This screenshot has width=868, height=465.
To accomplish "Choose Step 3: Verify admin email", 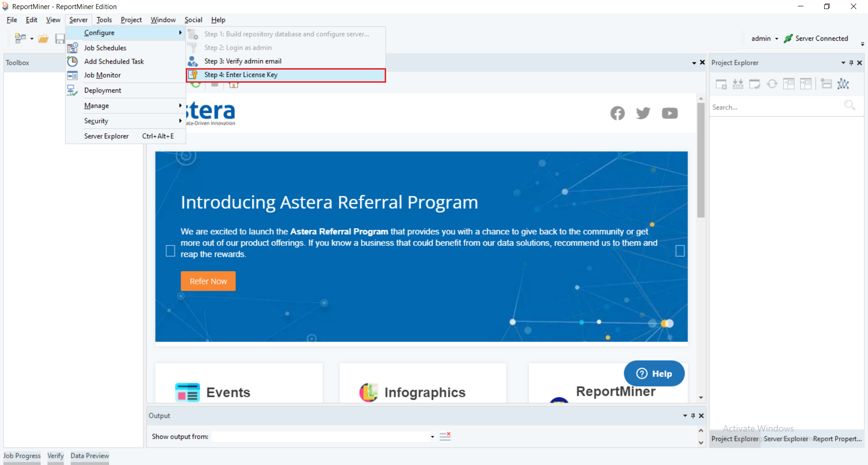I will point(286,61).
